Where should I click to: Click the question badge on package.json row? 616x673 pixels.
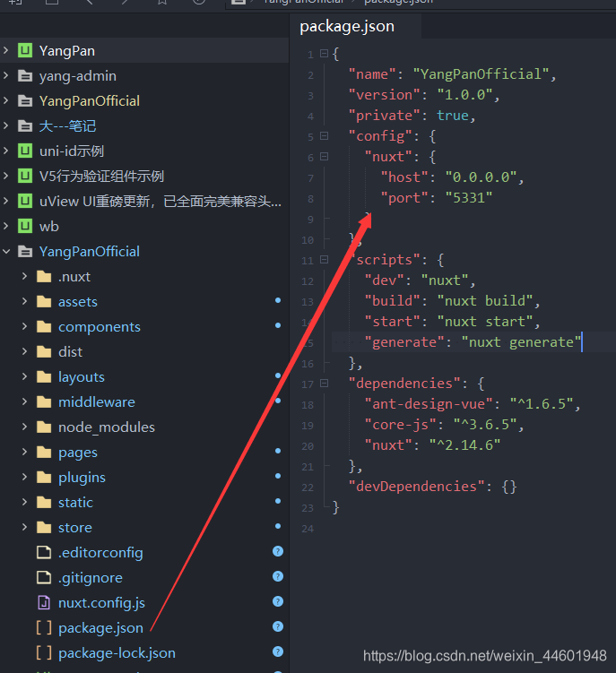click(x=278, y=626)
